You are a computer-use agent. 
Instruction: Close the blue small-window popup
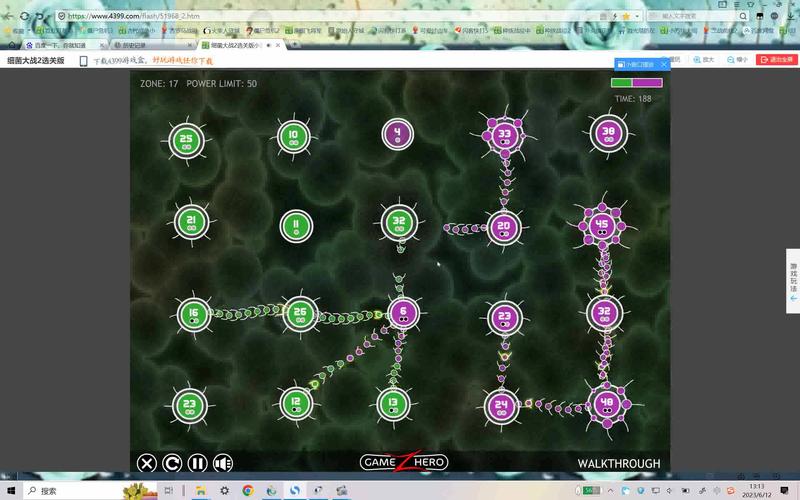pyautogui.click(x=661, y=65)
